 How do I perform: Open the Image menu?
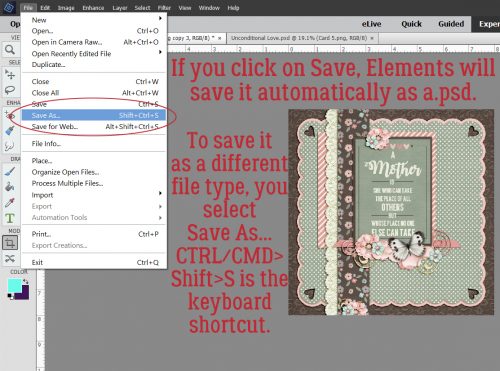click(x=66, y=8)
